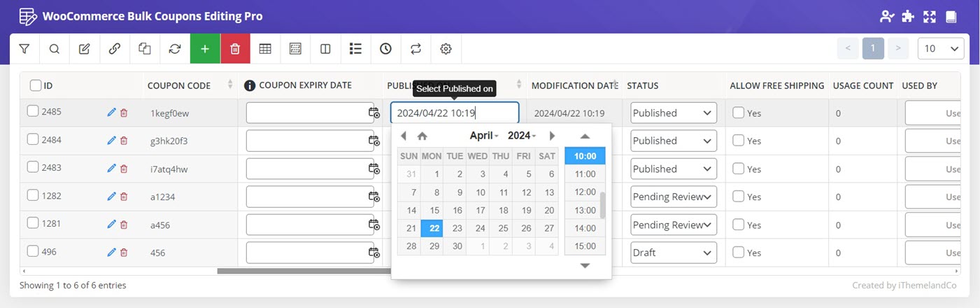Enable free shipping for coupon 1kegf0ew
This screenshot has width=980, height=308.
pos(739,112)
